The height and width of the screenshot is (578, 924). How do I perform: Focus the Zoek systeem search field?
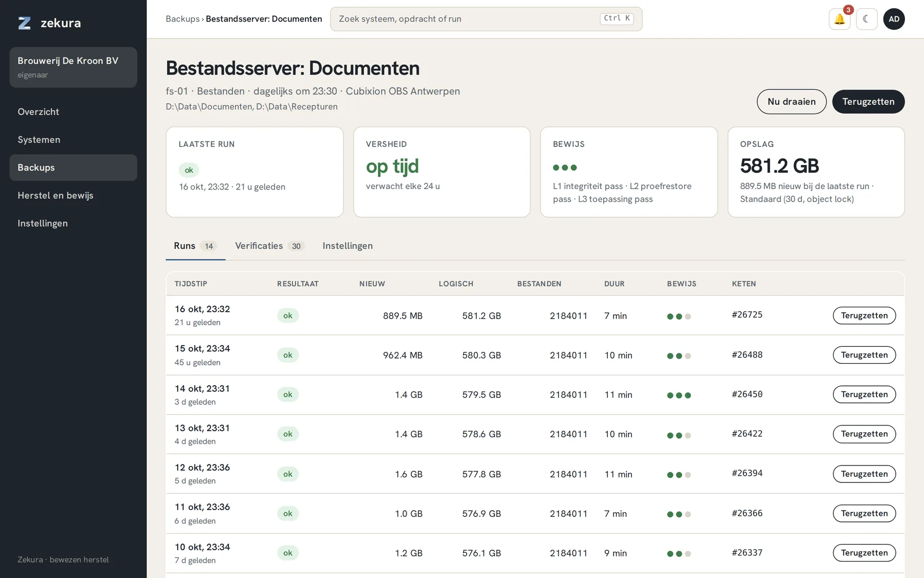pyautogui.click(x=486, y=19)
